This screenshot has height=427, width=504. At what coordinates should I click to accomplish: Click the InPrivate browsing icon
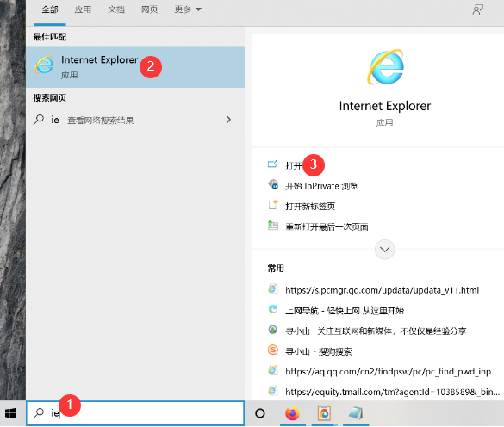[x=273, y=185]
